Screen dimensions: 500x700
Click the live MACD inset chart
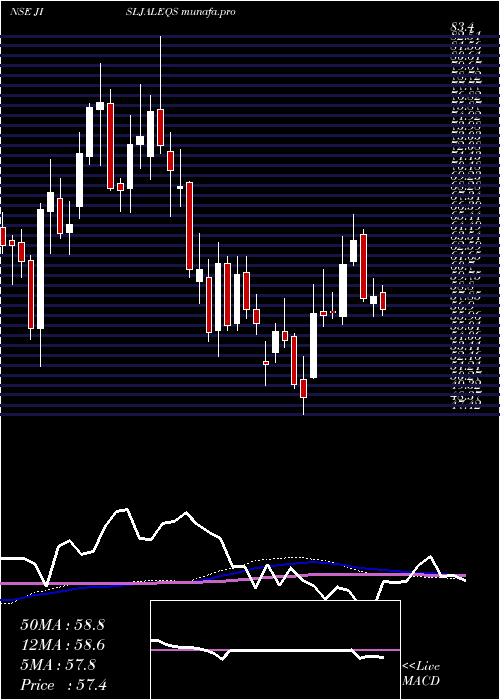click(275, 650)
